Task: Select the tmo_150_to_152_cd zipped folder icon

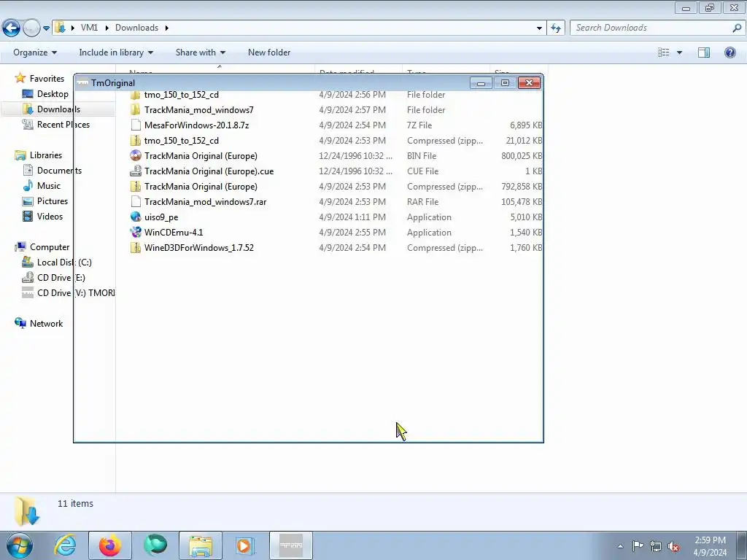Action: coord(136,141)
